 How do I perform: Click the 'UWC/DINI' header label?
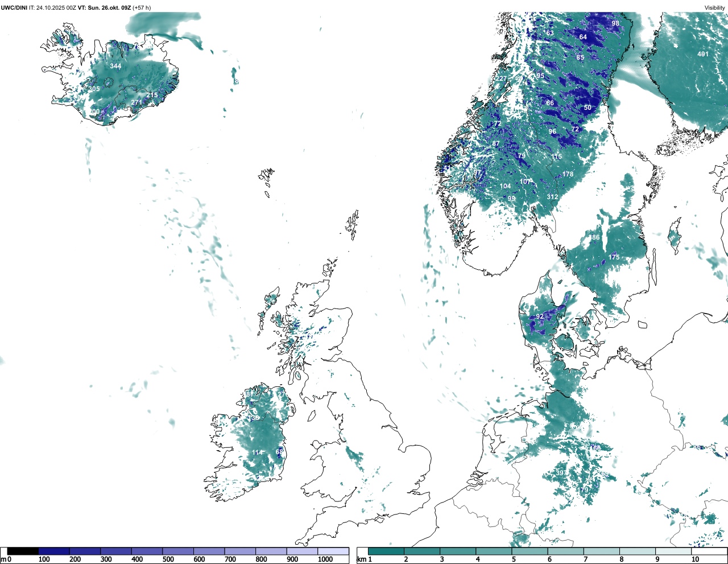pyautogui.click(x=14, y=7)
